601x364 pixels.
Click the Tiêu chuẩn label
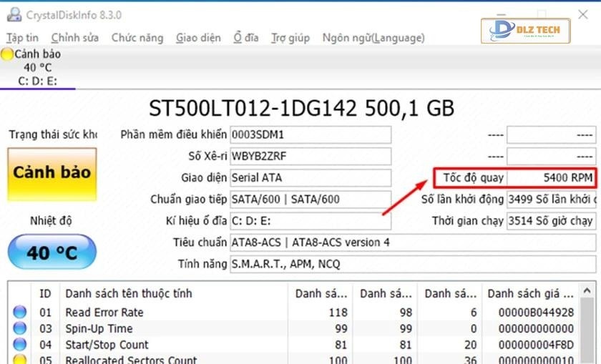point(200,242)
